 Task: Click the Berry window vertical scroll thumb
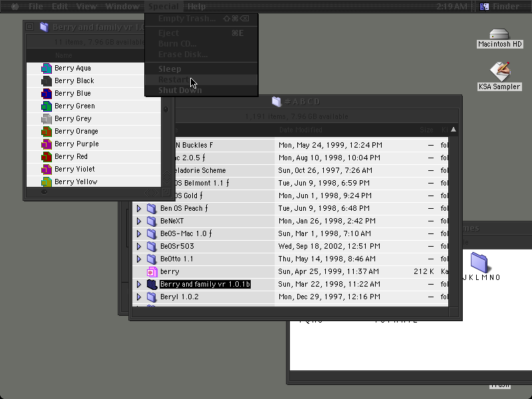(166, 109)
